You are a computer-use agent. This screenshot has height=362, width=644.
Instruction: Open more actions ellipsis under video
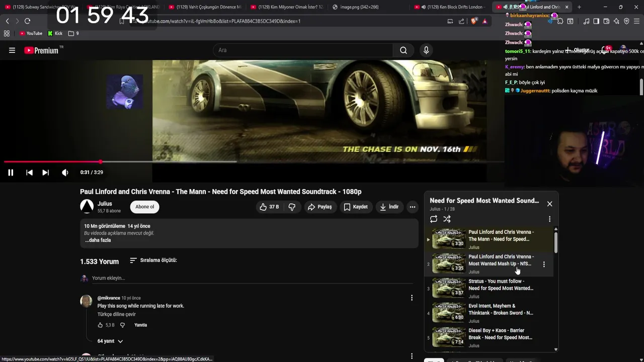pos(413,207)
